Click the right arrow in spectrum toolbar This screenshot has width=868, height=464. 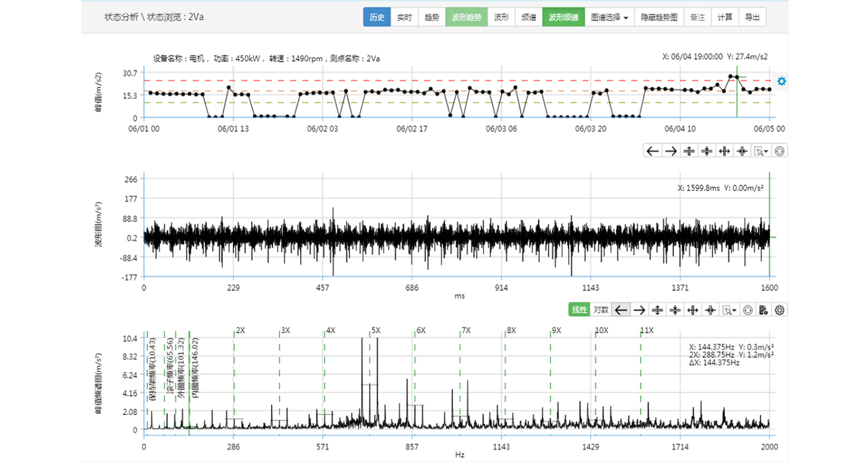pos(639,310)
